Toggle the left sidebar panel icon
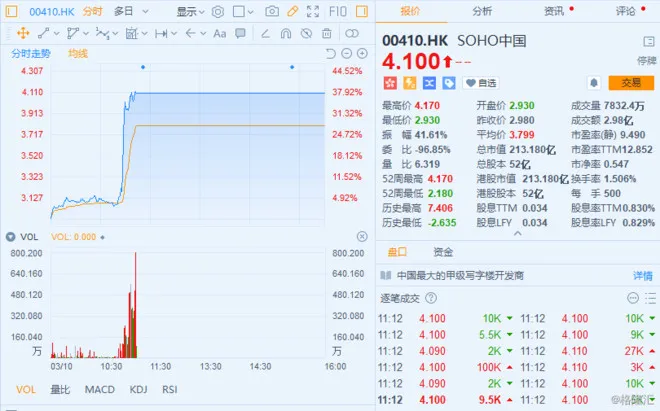Viewport: 660px width, 411px height. tap(11, 11)
